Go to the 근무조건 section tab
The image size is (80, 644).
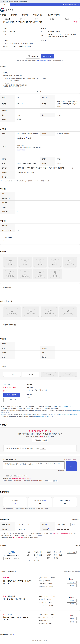click(22, 19)
